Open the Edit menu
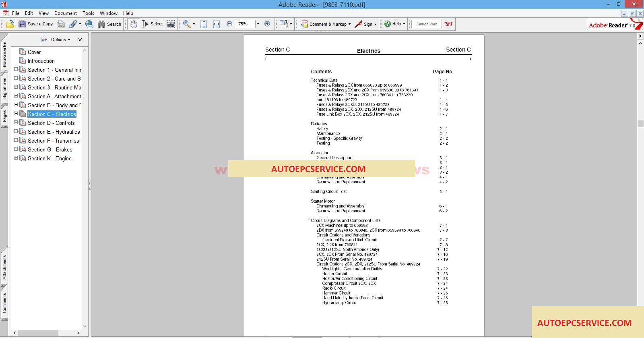 [x=29, y=13]
